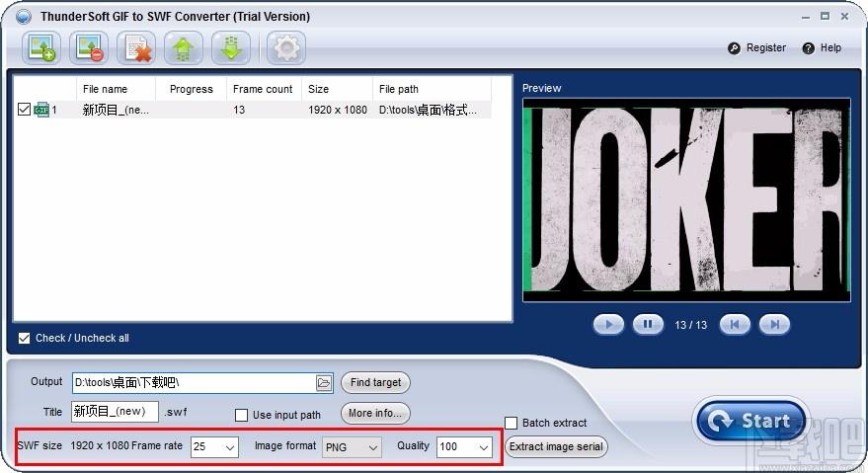Minimize the converter window

click(x=806, y=17)
